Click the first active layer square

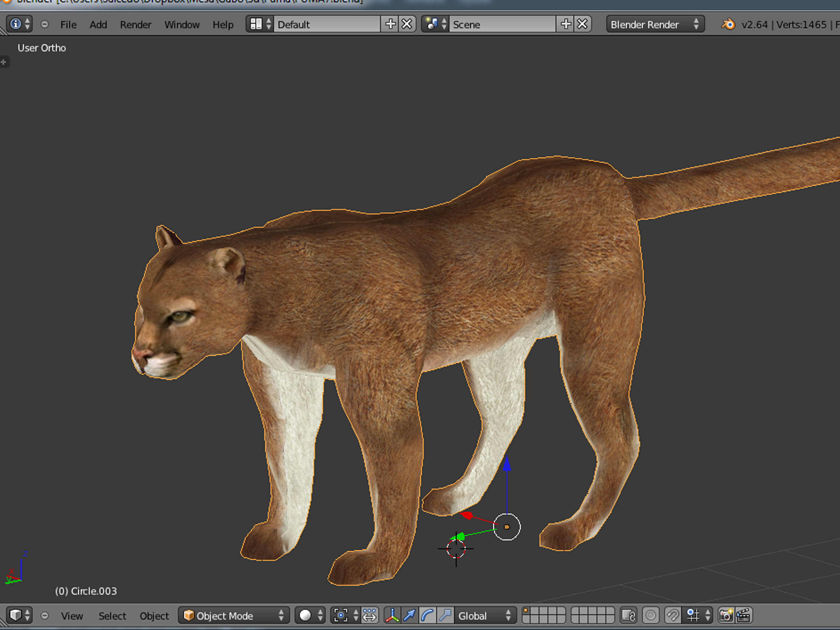(x=526, y=611)
